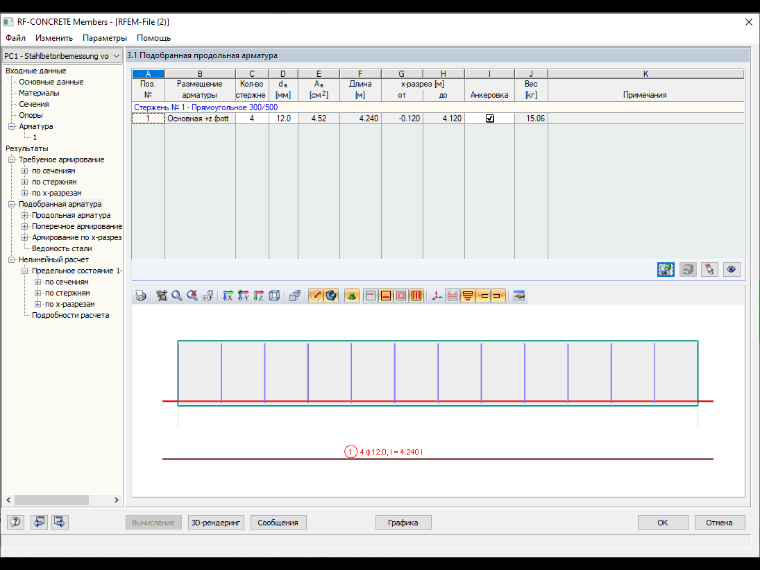Screen dimensions: 760x570
Task: Click the 3D-рендеринг button
Action: [216, 522]
